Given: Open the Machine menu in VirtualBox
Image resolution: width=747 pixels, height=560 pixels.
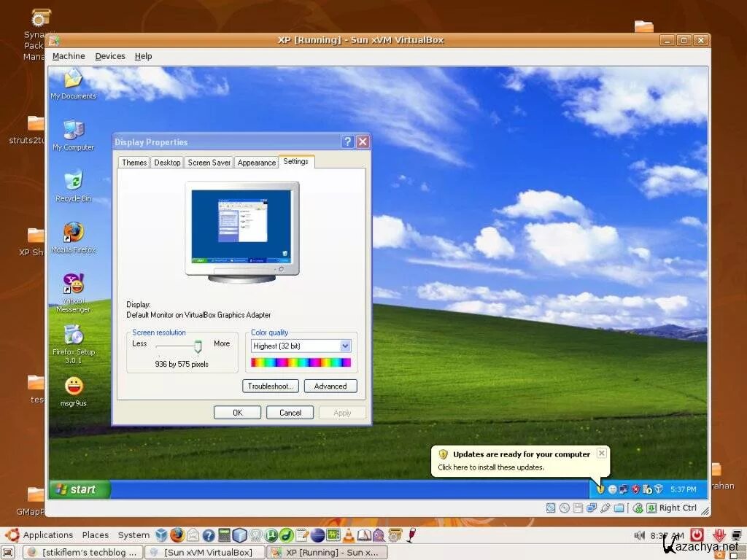Looking at the screenshot, I should (69, 56).
